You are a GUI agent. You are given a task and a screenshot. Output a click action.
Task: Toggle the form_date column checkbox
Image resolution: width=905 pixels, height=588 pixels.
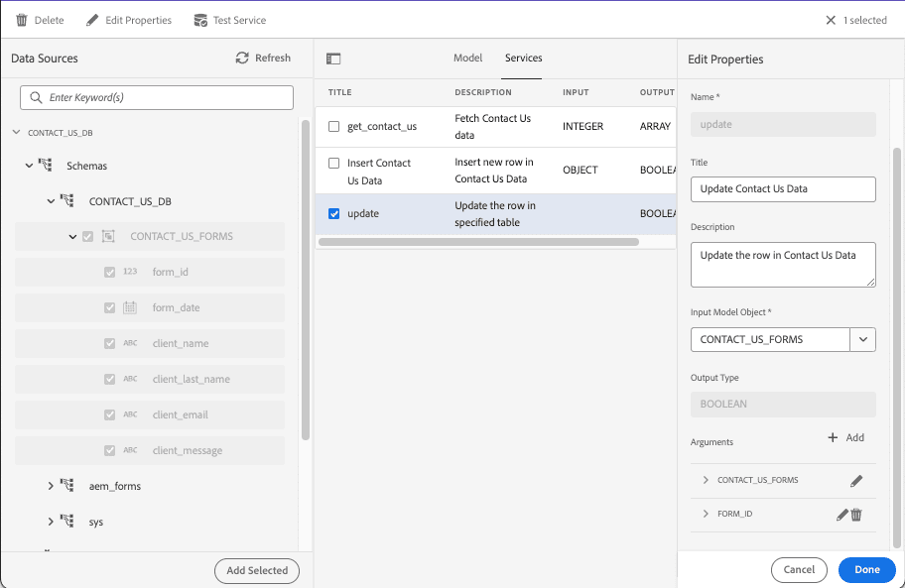pos(110,307)
